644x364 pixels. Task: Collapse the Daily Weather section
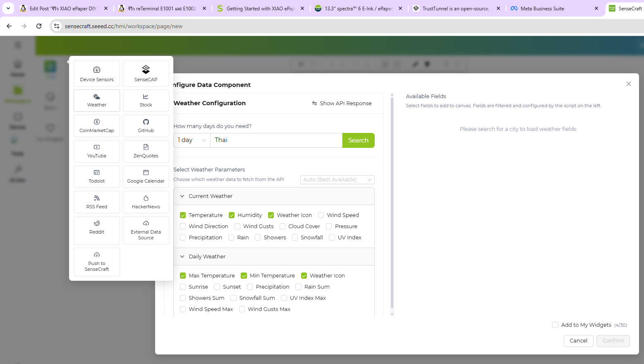tap(182, 257)
